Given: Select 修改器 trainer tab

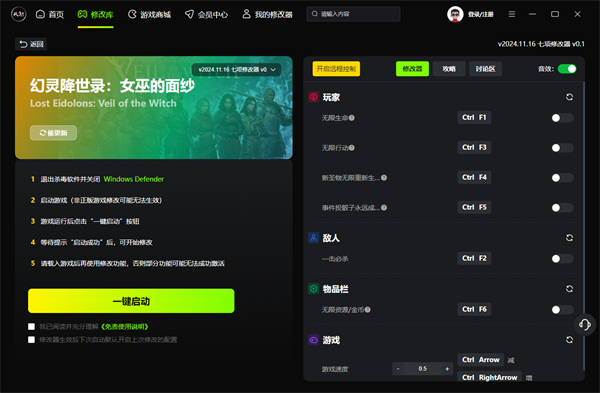Looking at the screenshot, I should [412, 69].
